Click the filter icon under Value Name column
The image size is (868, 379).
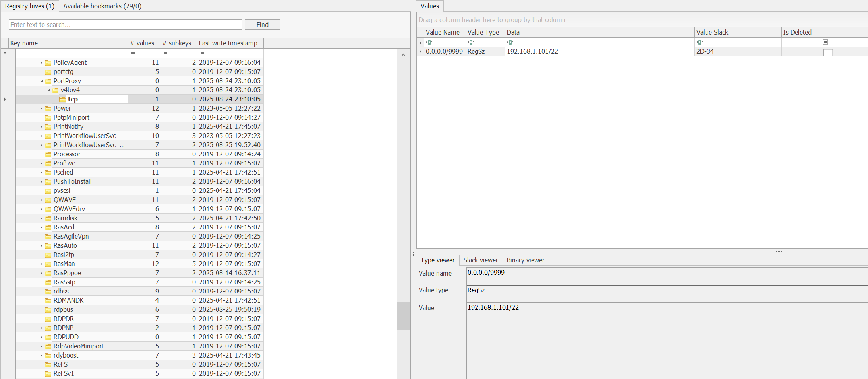click(x=429, y=42)
